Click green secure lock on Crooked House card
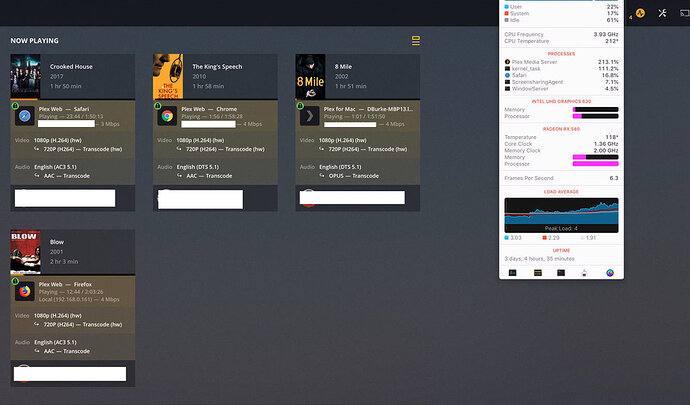This screenshot has height=405, width=690. tap(15, 106)
